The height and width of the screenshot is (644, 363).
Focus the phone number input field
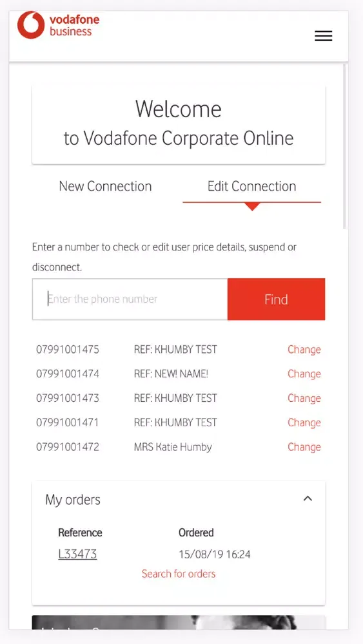[130, 299]
